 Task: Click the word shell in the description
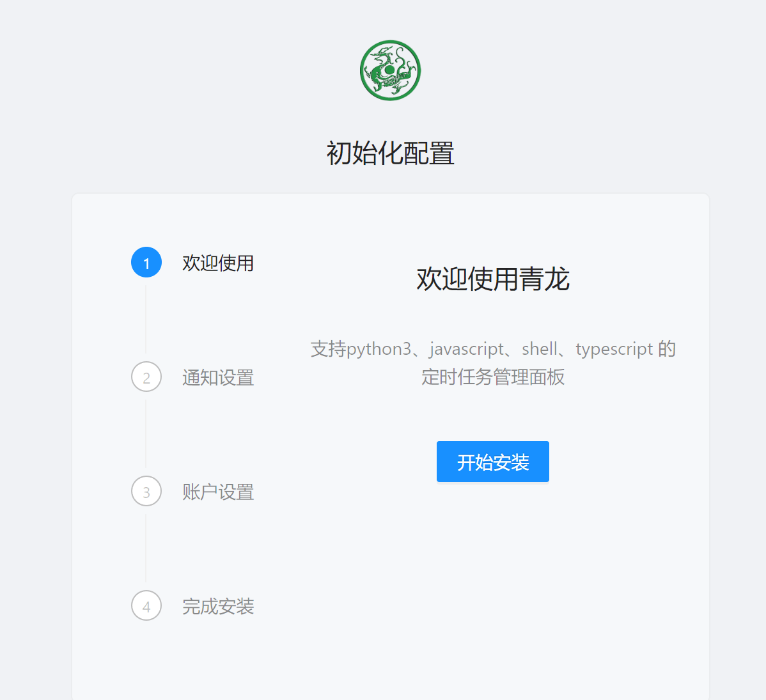tap(540, 349)
